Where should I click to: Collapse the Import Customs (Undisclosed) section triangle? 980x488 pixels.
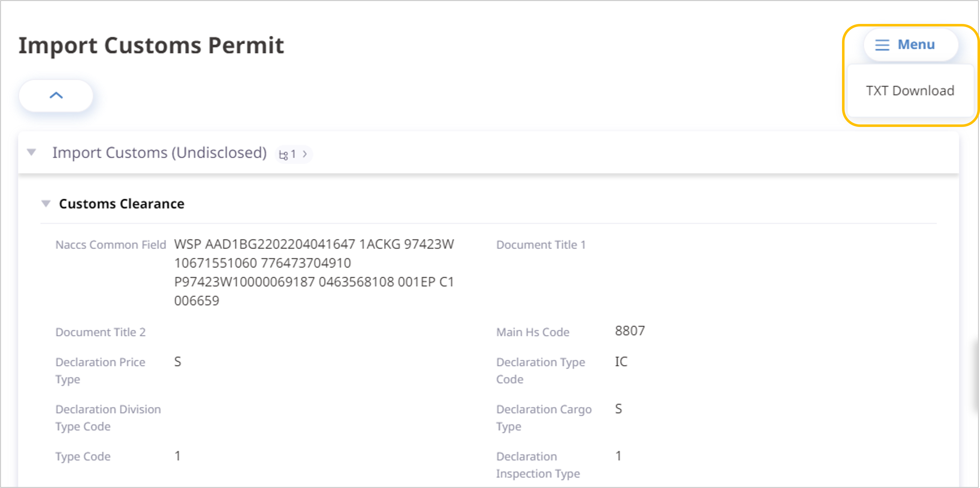tap(32, 152)
